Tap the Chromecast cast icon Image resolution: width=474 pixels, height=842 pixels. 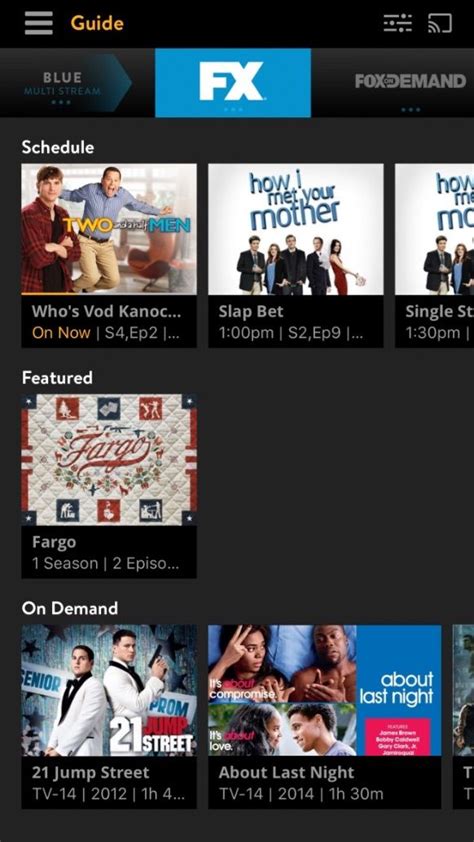440,23
